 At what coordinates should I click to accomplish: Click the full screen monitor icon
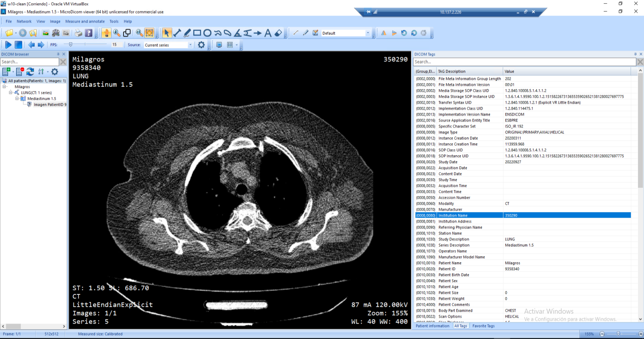tap(219, 45)
